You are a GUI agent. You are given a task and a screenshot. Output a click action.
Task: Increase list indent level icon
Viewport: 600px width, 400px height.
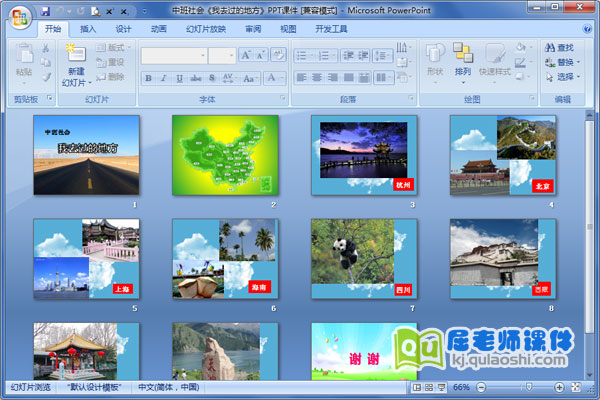point(363,56)
